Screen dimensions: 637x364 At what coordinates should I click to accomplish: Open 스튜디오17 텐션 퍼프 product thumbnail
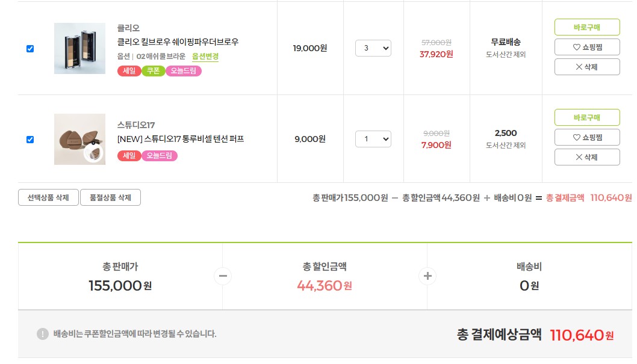tap(79, 140)
